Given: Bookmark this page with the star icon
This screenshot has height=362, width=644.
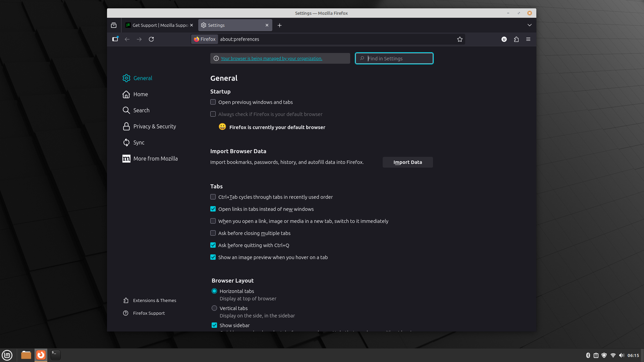Looking at the screenshot, I should pyautogui.click(x=460, y=39).
